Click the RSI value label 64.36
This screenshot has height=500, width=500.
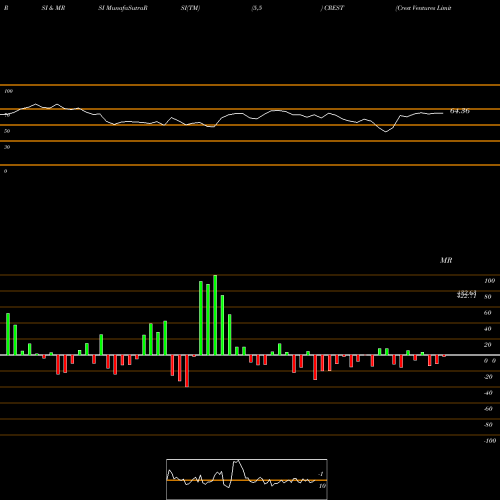pyautogui.click(x=460, y=111)
